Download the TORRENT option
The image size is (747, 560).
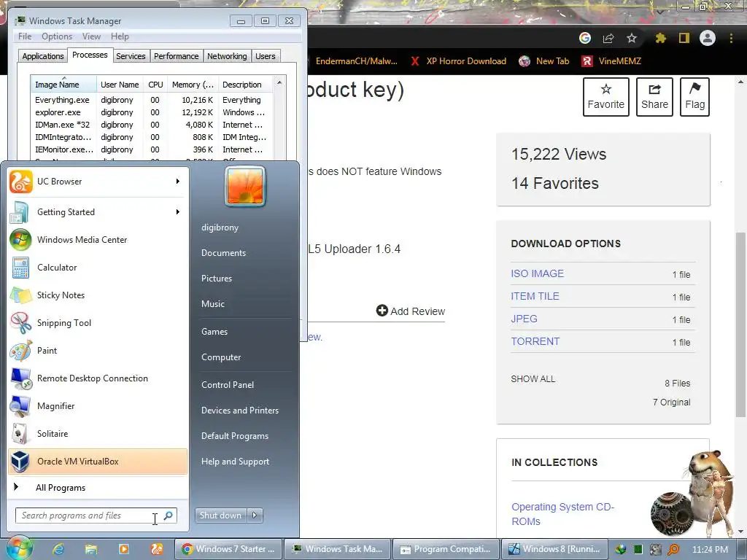[x=535, y=341]
